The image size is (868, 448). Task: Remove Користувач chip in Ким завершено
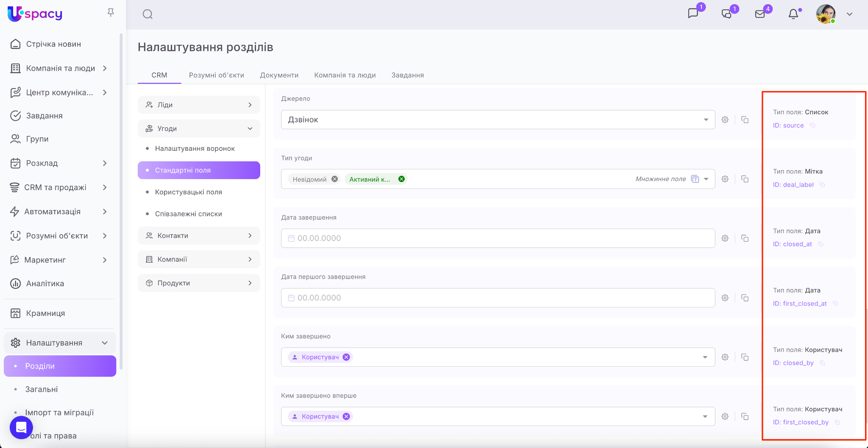[346, 357]
